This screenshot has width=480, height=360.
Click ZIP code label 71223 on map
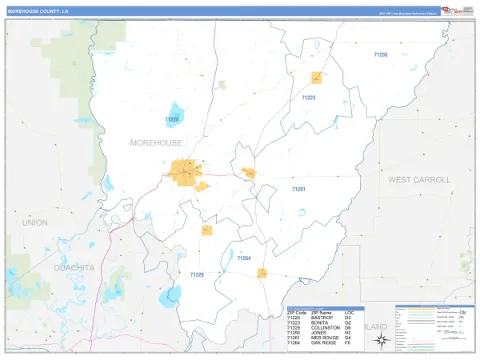(x=308, y=98)
